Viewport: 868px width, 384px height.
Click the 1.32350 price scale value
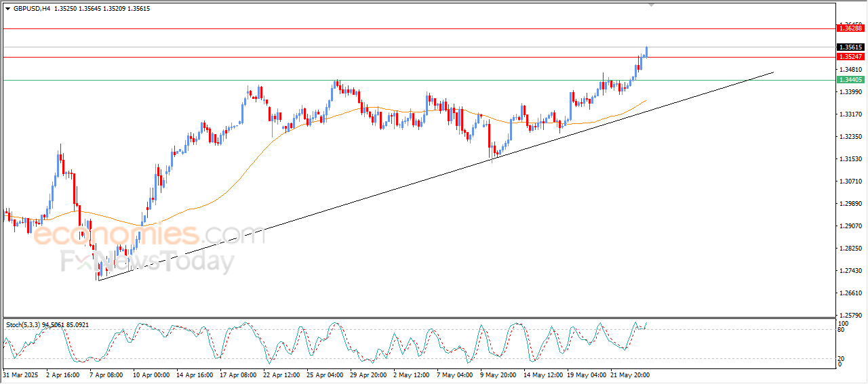coord(850,136)
